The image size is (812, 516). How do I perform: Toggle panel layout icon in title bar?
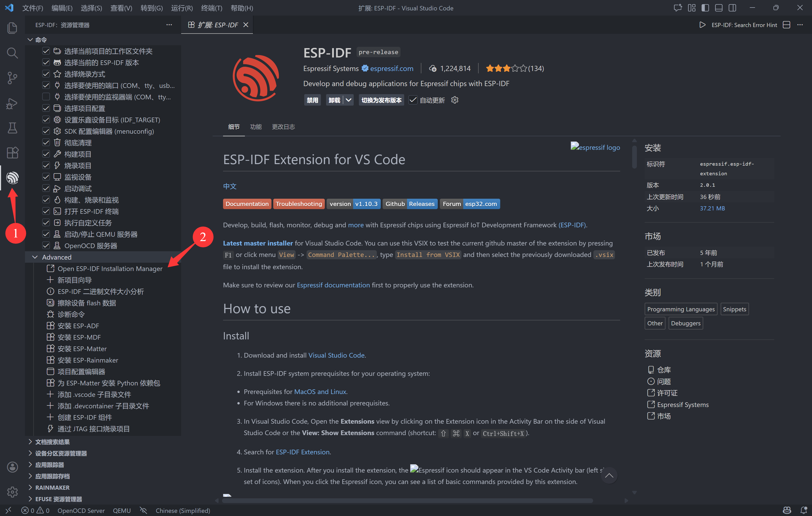(x=719, y=8)
